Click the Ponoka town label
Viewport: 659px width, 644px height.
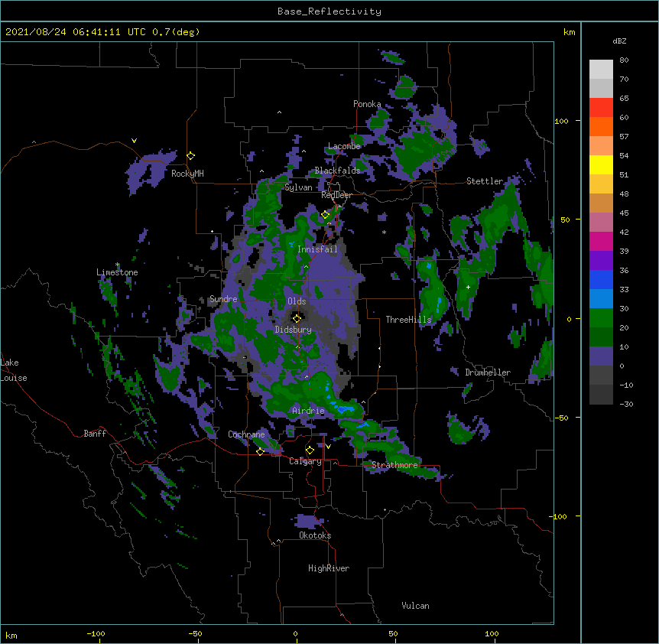click(367, 104)
